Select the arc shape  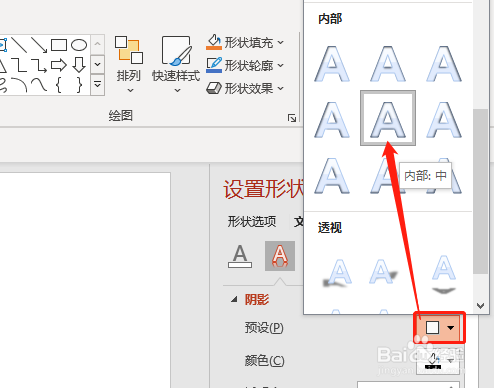coord(19,85)
